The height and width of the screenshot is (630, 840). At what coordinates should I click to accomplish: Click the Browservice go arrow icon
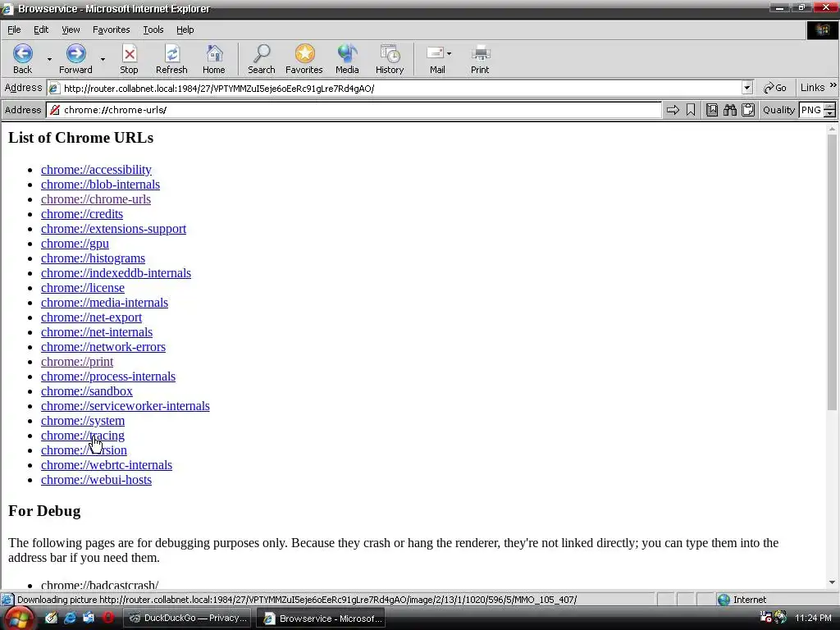673,110
